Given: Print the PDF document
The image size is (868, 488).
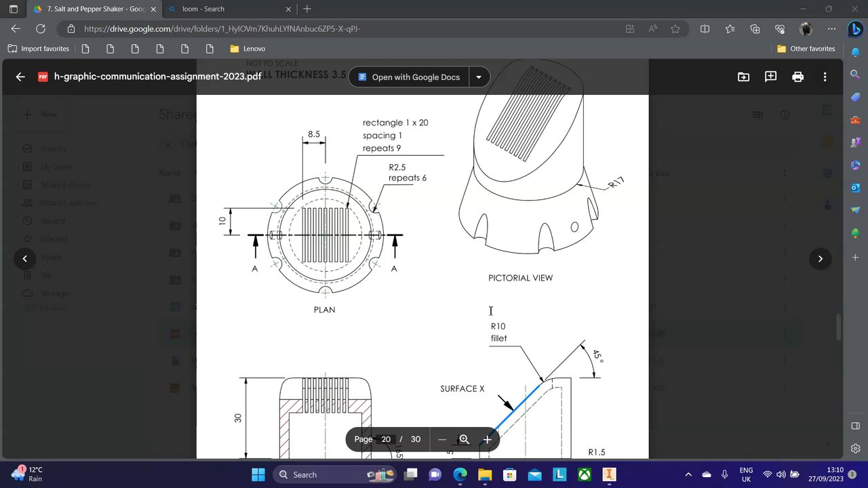Looking at the screenshot, I should (798, 77).
